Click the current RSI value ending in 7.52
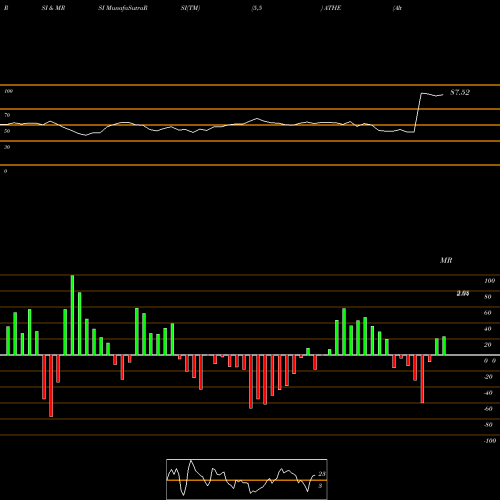Image resolution: width=500 pixels, height=500 pixels. [460, 92]
